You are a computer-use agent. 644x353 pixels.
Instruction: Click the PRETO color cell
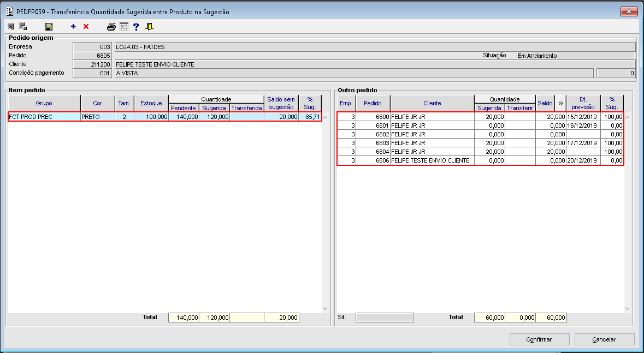click(x=98, y=117)
